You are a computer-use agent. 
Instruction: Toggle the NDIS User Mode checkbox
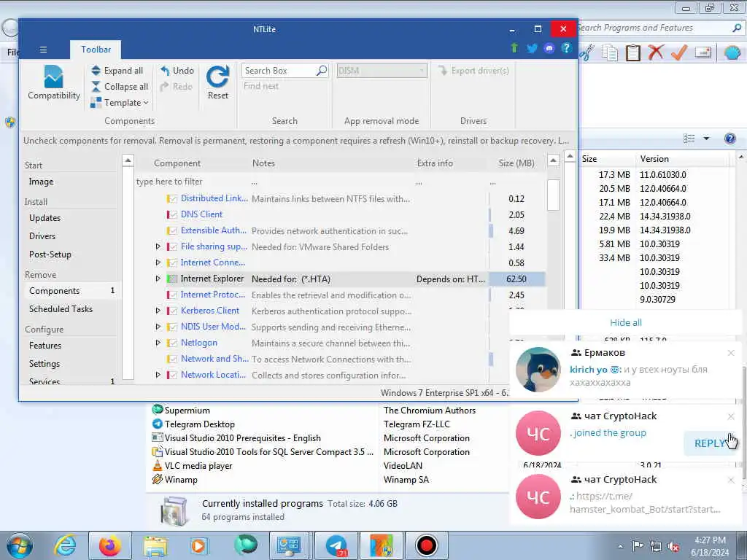pos(172,327)
